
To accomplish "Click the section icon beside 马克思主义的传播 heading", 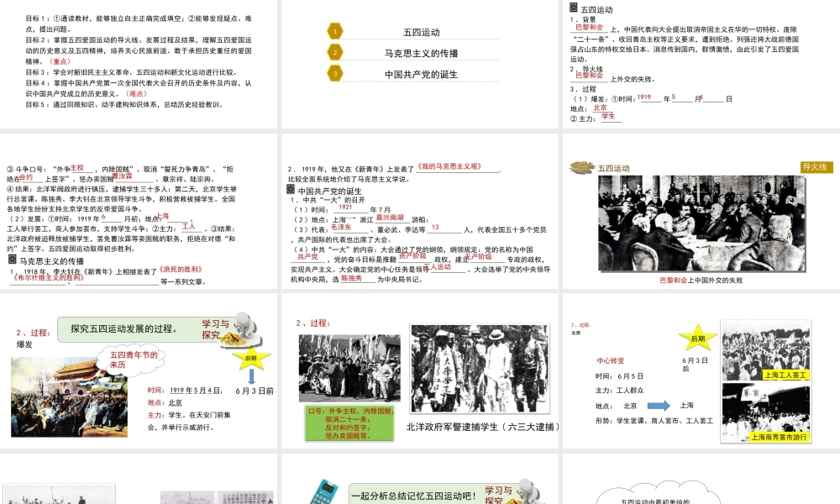I will click(x=13, y=260).
